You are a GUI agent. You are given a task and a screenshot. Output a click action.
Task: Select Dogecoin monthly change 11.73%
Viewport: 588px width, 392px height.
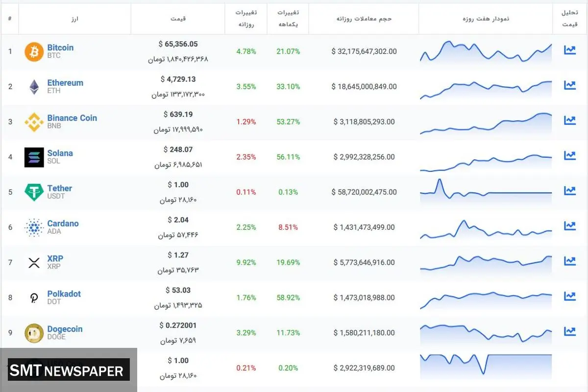click(288, 333)
